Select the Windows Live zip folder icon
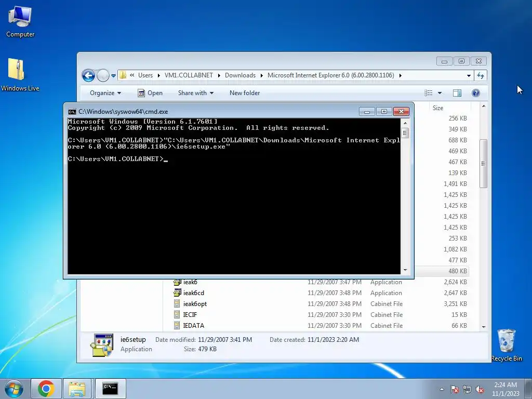Screen dimensions: 532x399 (x=20, y=75)
